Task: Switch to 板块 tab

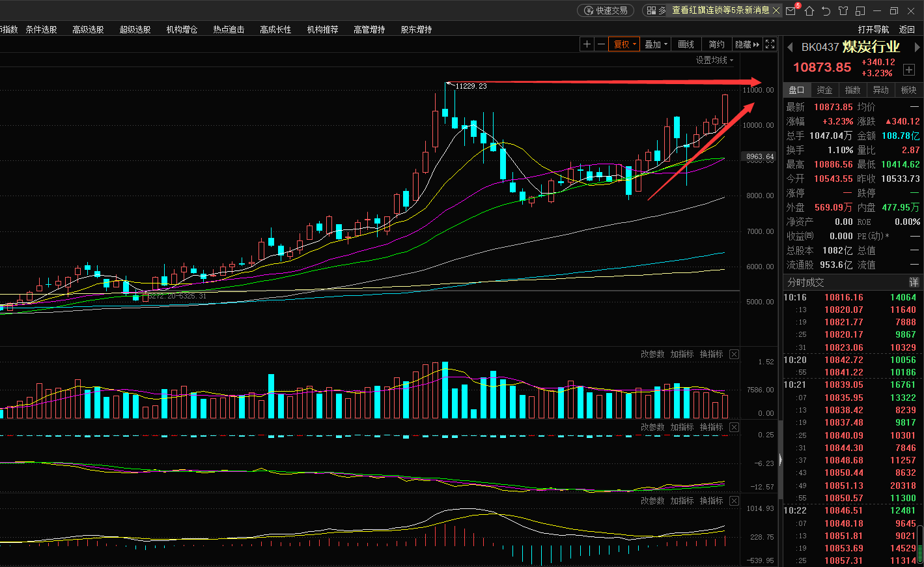Action: (x=909, y=90)
